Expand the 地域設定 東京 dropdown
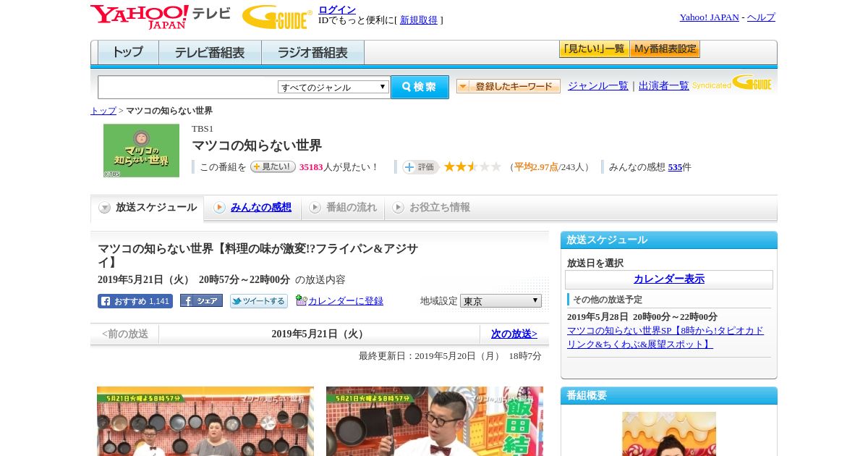Screen dimensions: 868x456 [x=501, y=300]
